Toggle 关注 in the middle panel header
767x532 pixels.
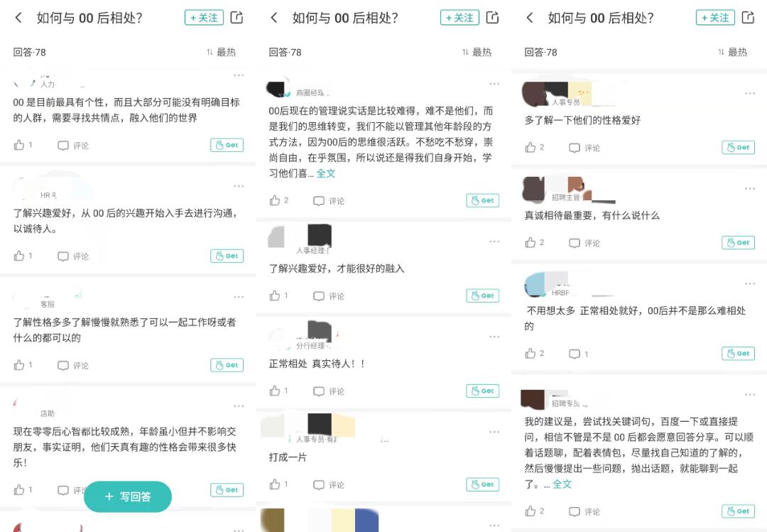(459, 18)
